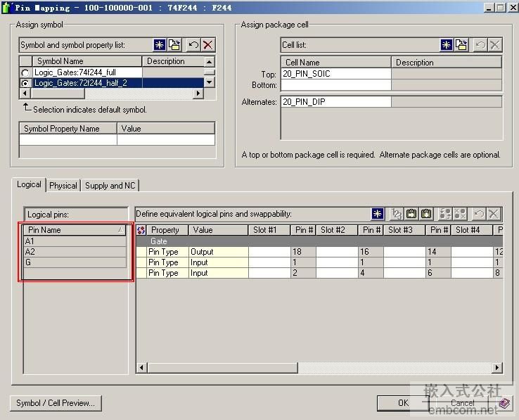Click the browse cell folder icon
519x420 pixels.
pyautogui.click(x=461, y=45)
